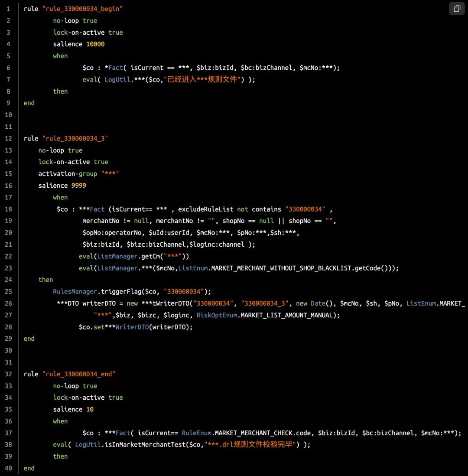Click the activation-group keyword
The width and height of the screenshot is (468, 476).
68,173
